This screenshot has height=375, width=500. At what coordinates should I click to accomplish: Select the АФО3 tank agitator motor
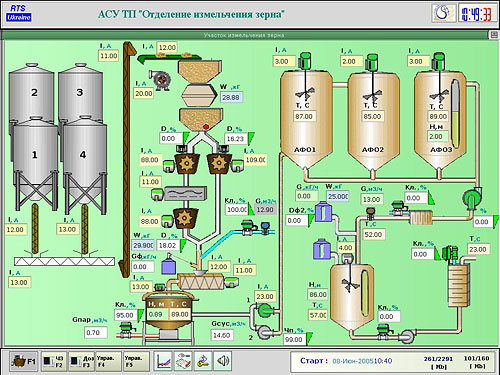tap(439, 62)
